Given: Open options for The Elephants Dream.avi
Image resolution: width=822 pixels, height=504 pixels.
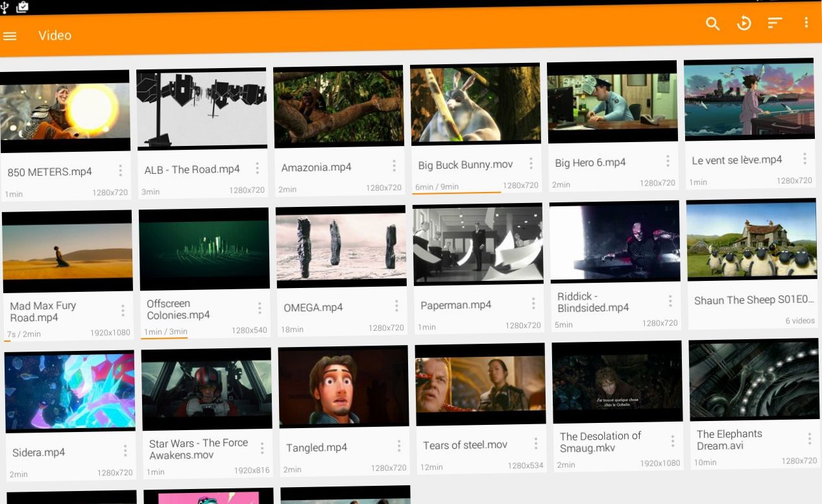Looking at the screenshot, I should point(810,438).
